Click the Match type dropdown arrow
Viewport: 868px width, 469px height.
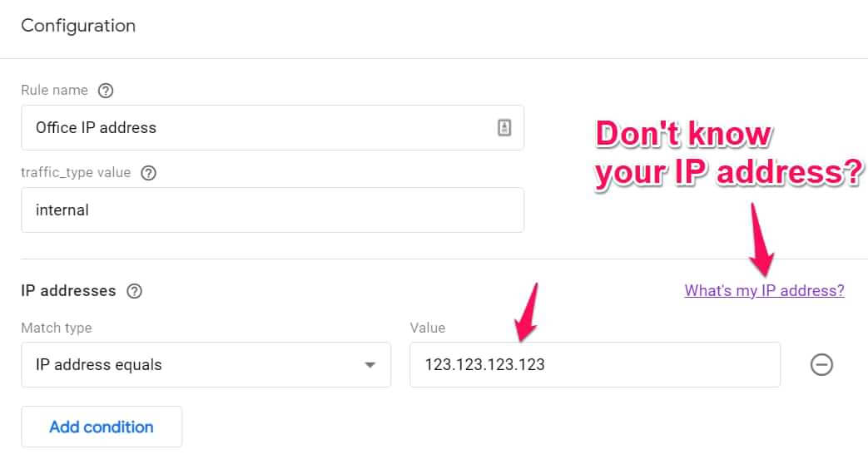click(x=370, y=365)
